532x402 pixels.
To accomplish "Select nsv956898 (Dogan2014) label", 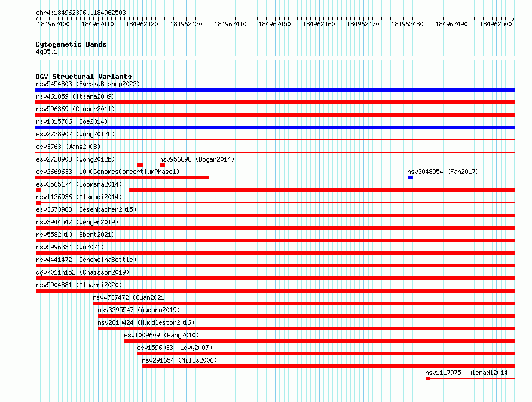I will pos(197,159).
